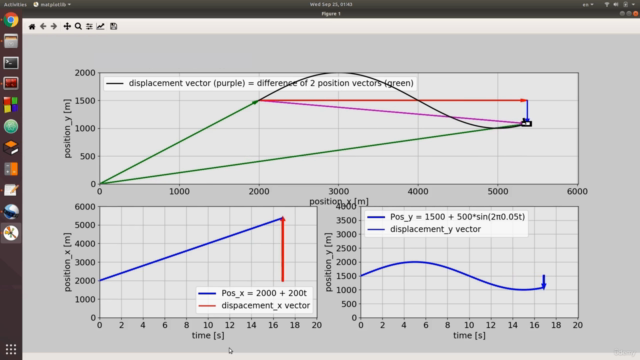The image size is (640, 360).
Task: Click the blue arrow in the right plot
Action: [544, 282]
